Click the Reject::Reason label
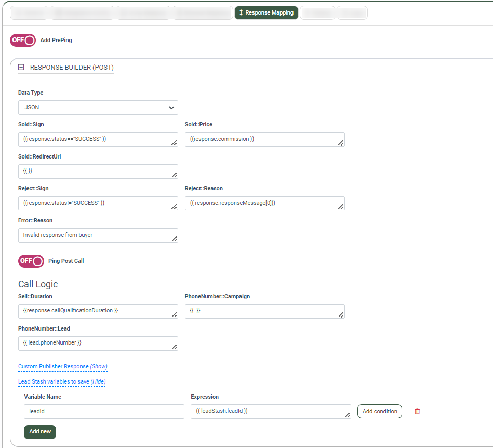 pos(204,188)
